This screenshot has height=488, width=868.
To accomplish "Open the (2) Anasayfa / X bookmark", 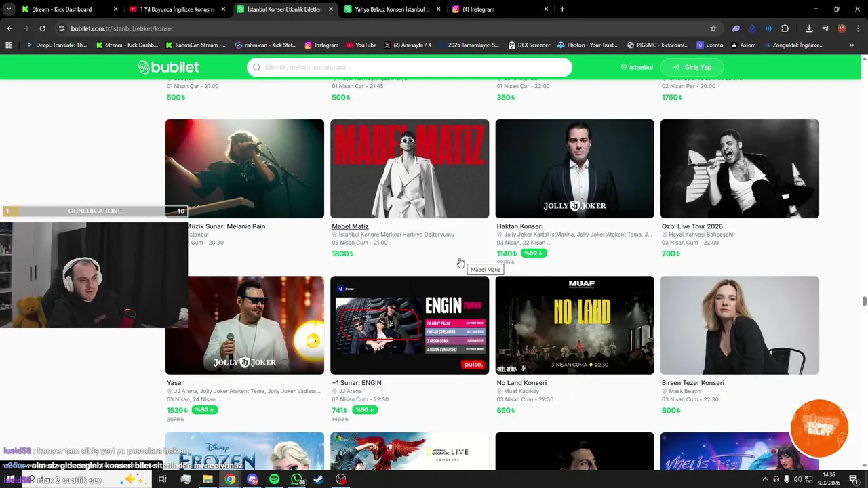I will 408,45.
